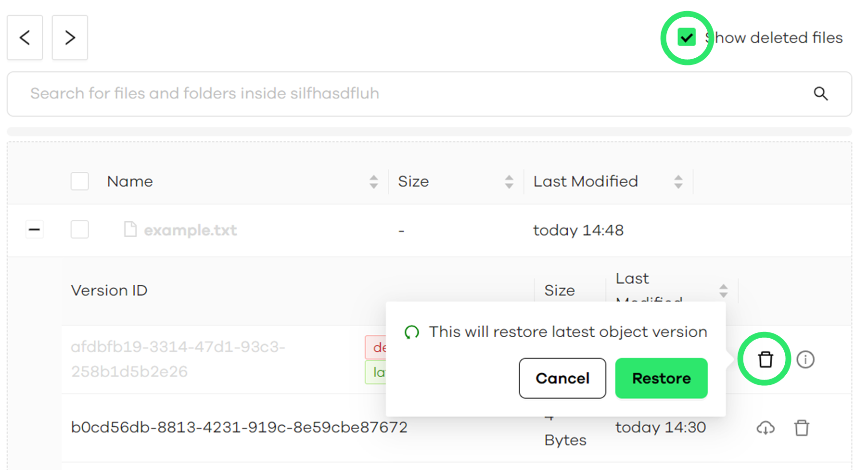Download version b0cd56db

(765, 428)
